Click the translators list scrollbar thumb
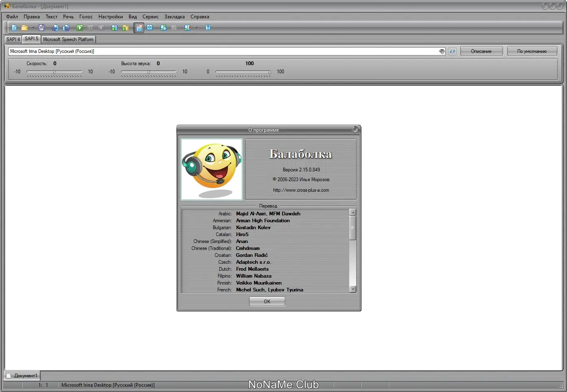The image size is (567, 392). tap(352, 228)
